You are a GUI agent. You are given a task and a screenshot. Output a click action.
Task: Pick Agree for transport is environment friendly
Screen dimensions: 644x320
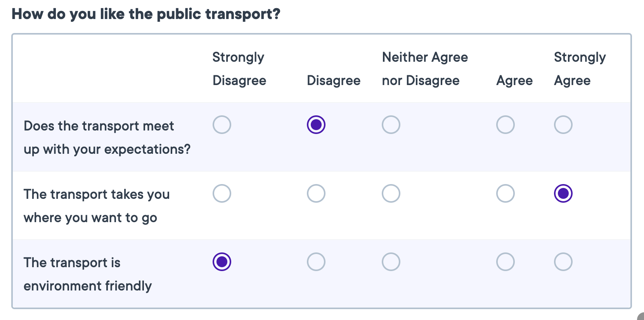click(x=506, y=262)
